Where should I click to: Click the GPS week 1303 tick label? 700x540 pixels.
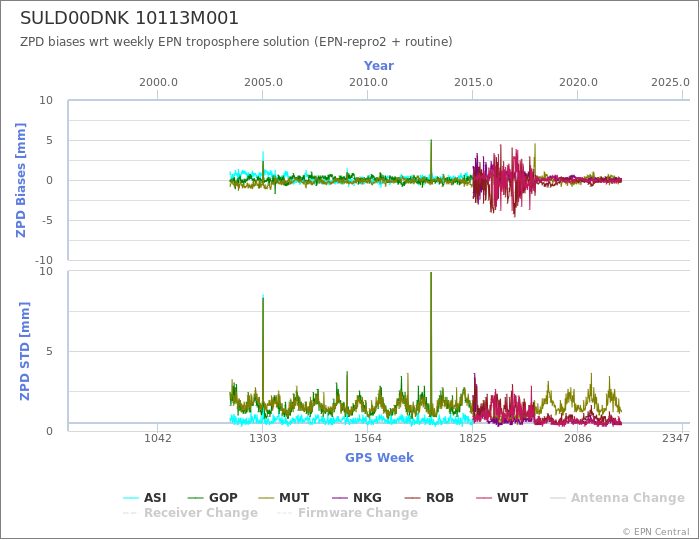click(x=262, y=438)
